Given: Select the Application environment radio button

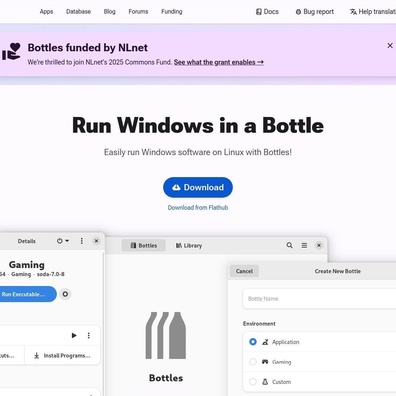Looking at the screenshot, I should point(253,342).
